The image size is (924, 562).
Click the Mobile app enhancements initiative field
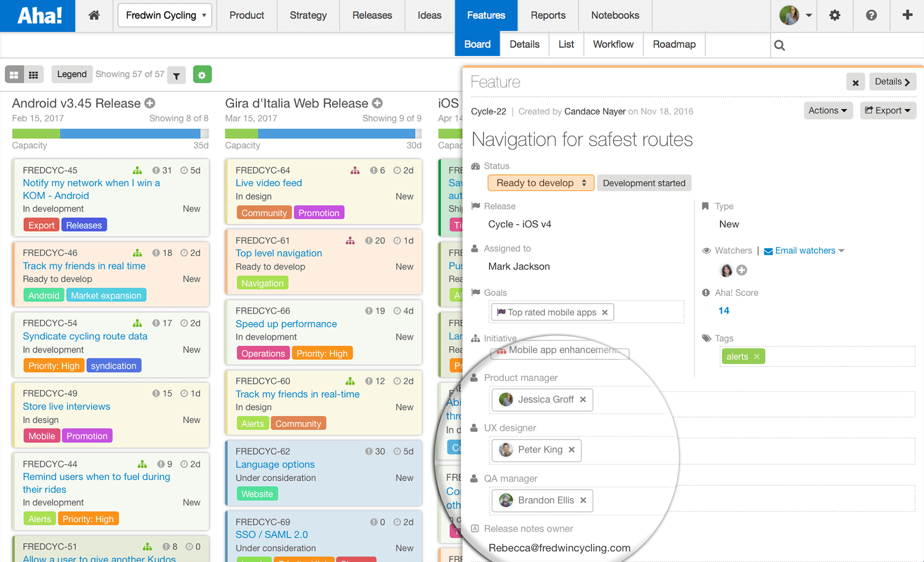pyautogui.click(x=560, y=350)
